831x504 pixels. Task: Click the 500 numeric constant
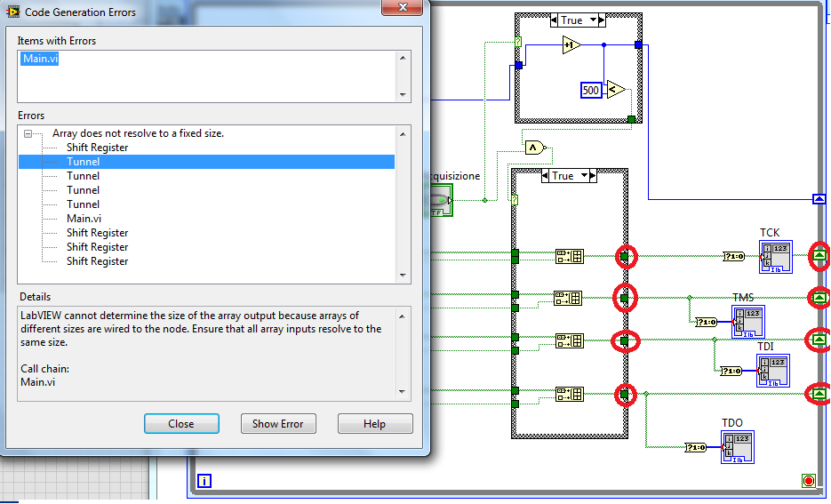click(x=591, y=90)
